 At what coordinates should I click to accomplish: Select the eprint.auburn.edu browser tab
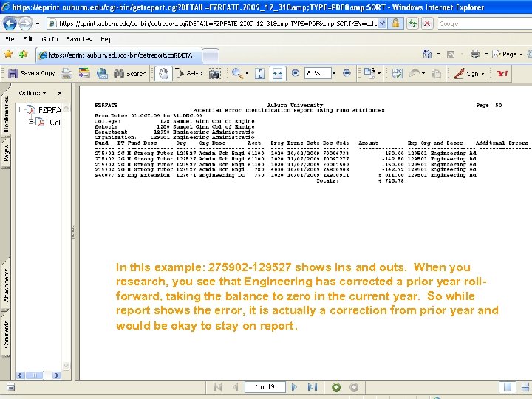click(119, 55)
